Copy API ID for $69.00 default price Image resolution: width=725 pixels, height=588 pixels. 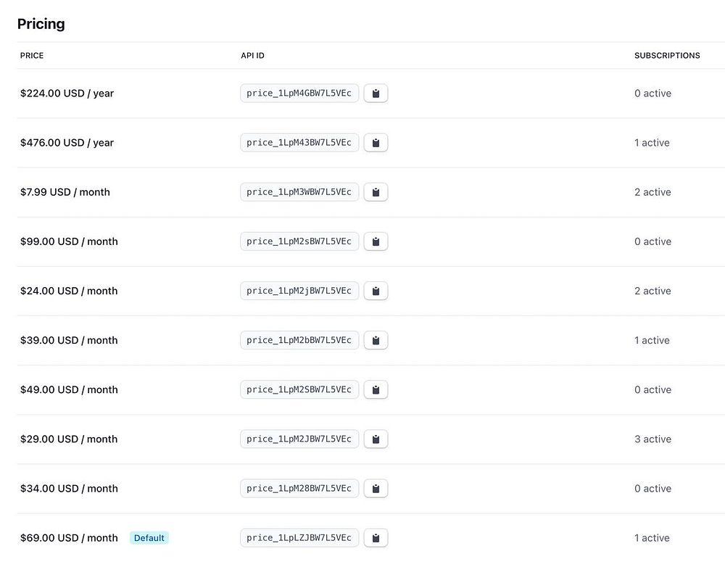click(376, 537)
